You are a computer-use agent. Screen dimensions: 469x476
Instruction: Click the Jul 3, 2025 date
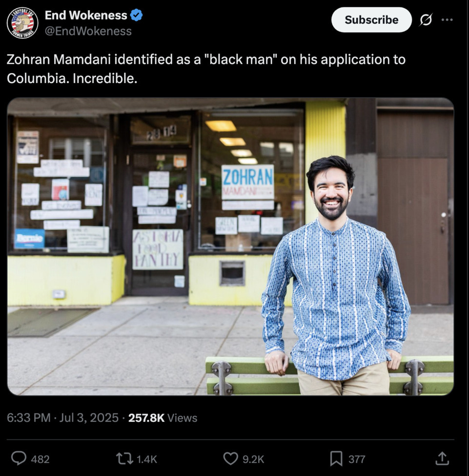tap(89, 418)
